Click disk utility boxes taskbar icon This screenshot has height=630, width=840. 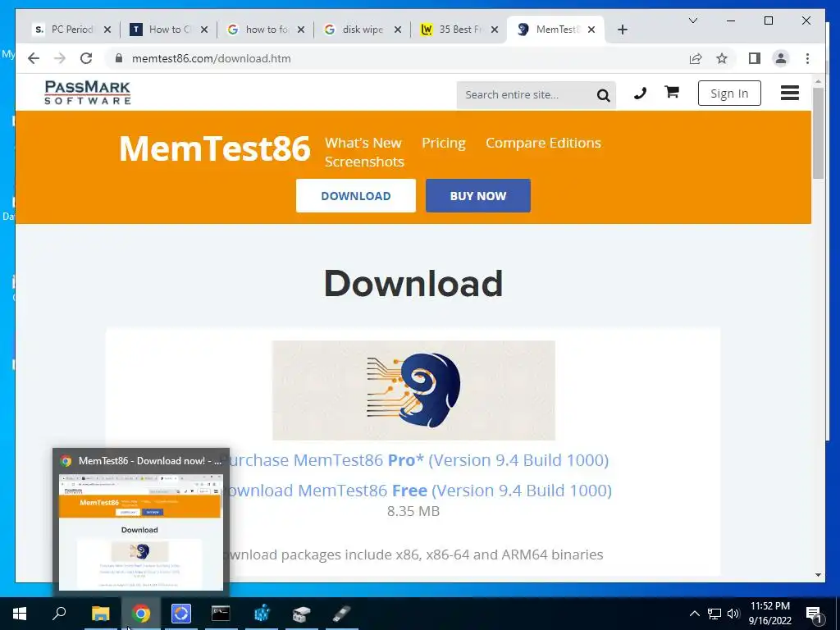(302, 614)
